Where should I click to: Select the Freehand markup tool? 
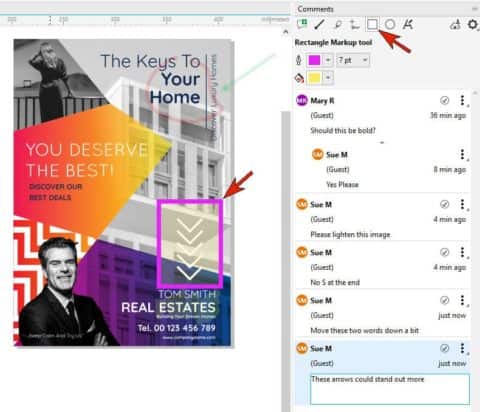coord(337,24)
